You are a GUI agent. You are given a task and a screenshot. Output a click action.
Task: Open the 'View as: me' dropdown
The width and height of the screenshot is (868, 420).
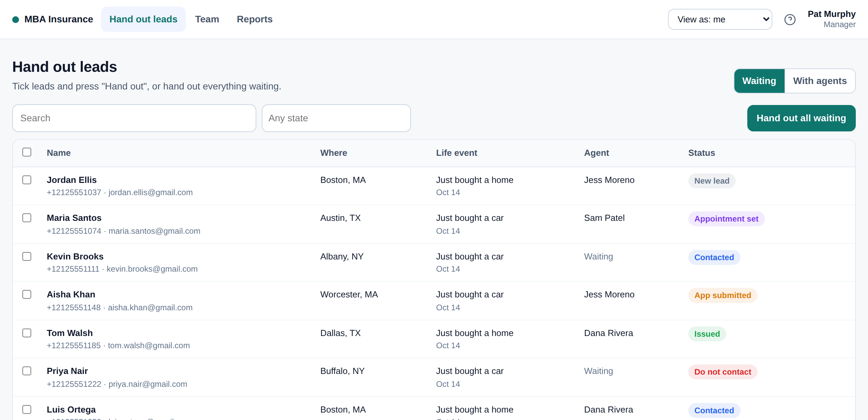pyautogui.click(x=720, y=19)
